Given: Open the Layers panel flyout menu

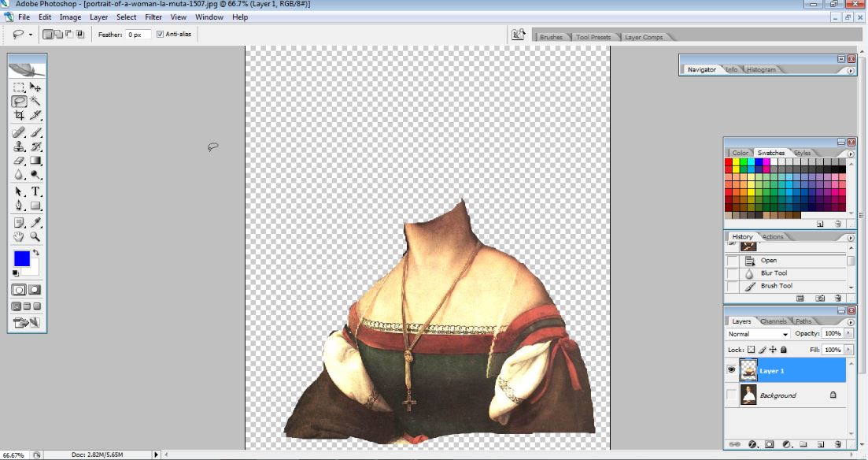Looking at the screenshot, I should [850, 321].
